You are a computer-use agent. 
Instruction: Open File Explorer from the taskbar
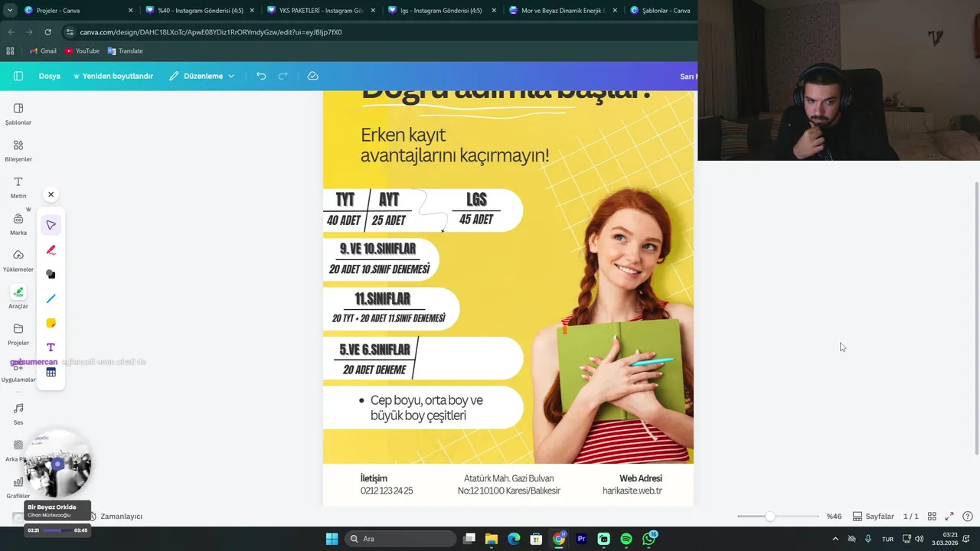pyautogui.click(x=492, y=539)
